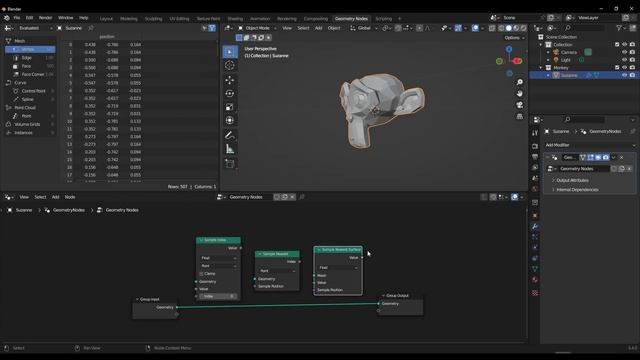Toggle modifier show in viewport button
Viewport: 640px width, 360px height.
point(598,158)
